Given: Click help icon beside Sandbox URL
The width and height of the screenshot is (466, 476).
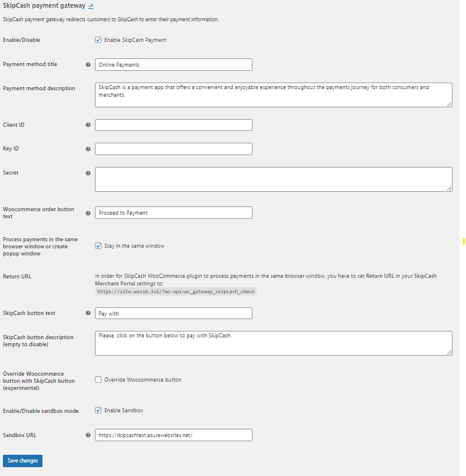Looking at the screenshot, I should 88,435.
